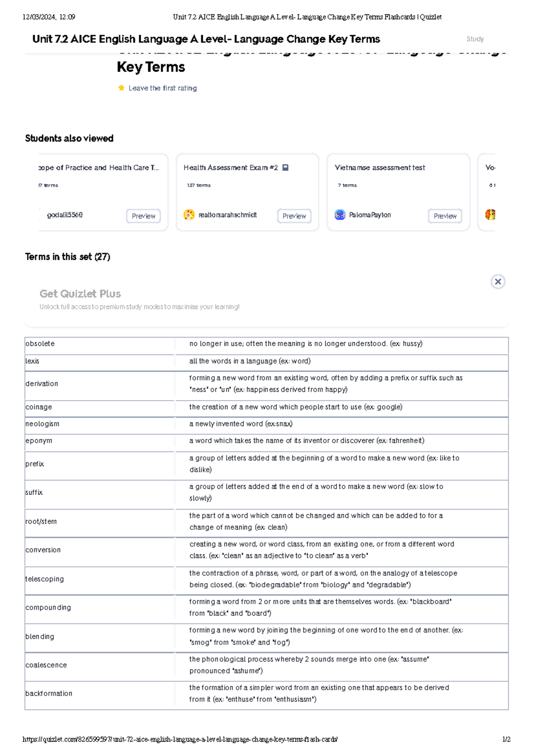
Task: Select the Terms in this set heading
Action: click(68, 256)
